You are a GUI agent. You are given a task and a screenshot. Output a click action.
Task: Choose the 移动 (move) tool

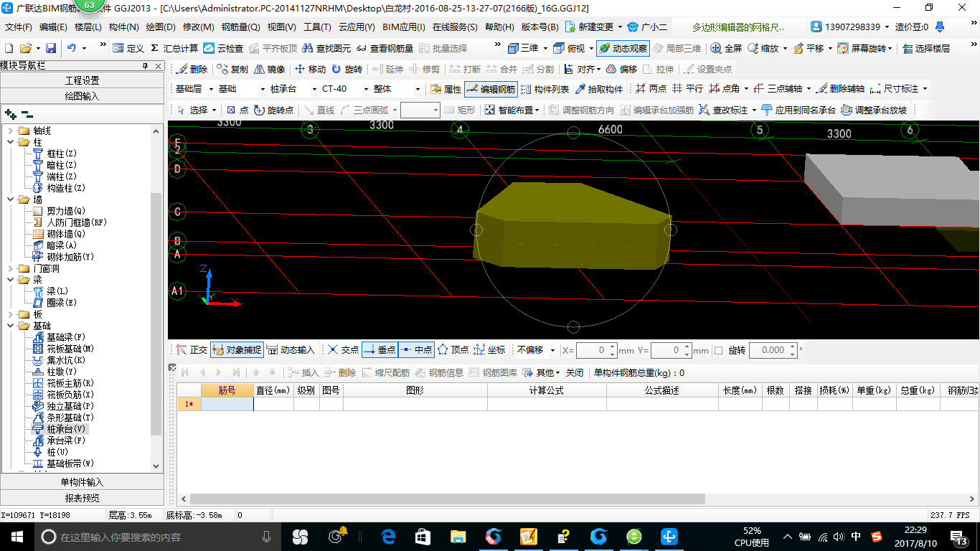tap(310, 70)
